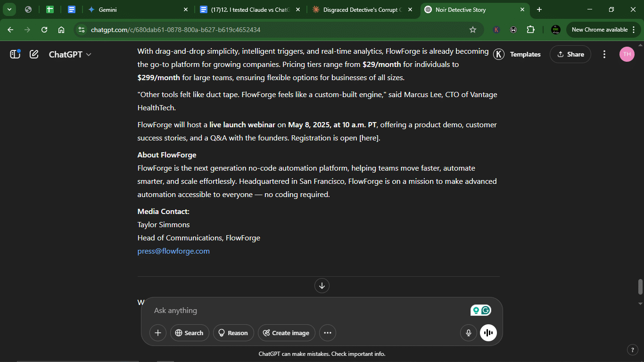Launch voice mode with waveform button
Viewport: 644px width, 362px height.
point(488,333)
